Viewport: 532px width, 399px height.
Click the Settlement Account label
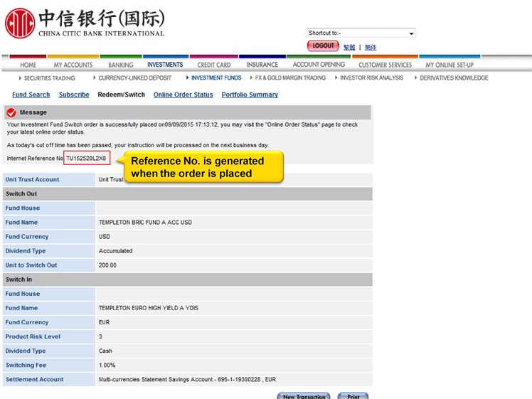click(x=34, y=379)
